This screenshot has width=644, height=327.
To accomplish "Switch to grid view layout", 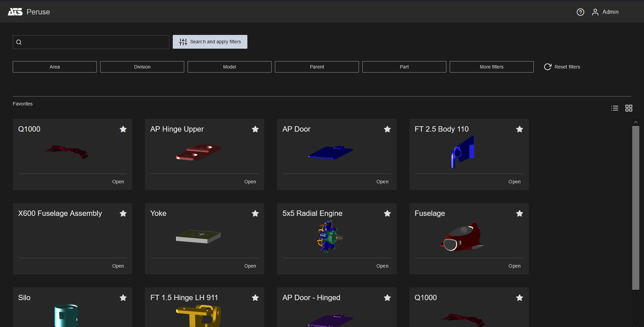I will (629, 108).
